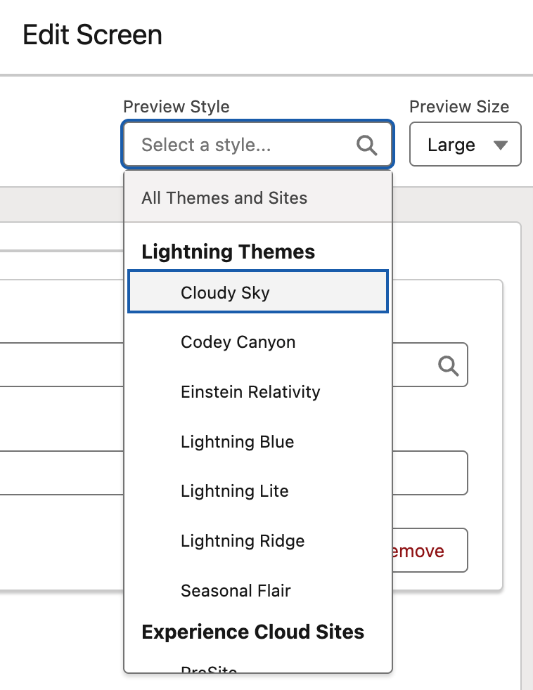Screen dimensions: 533x690
Task: Click the search magnifier in Preview Style field
Action: [x=367, y=145]
